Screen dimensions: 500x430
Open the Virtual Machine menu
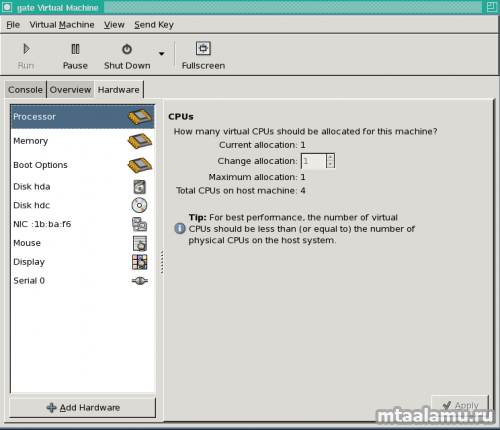coord(62,25)
